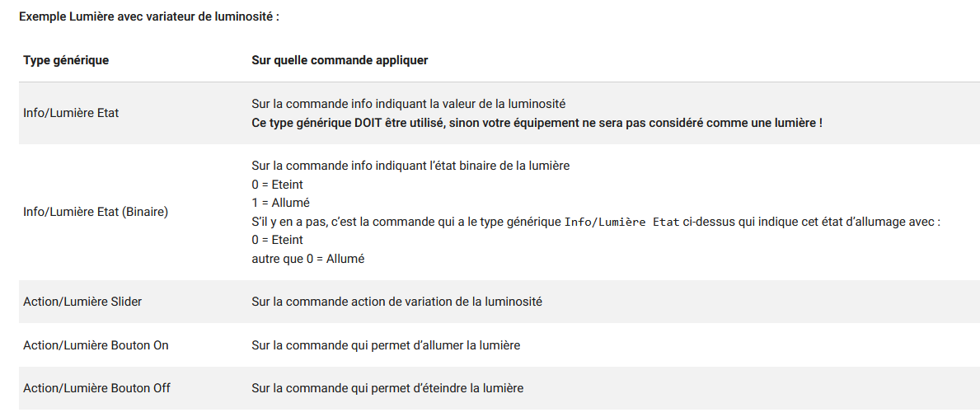Click the bold warning 'Ce type générique DOIT être utilisé'
The height and width of the screenshot is (417, 980).
pos(537,123)
